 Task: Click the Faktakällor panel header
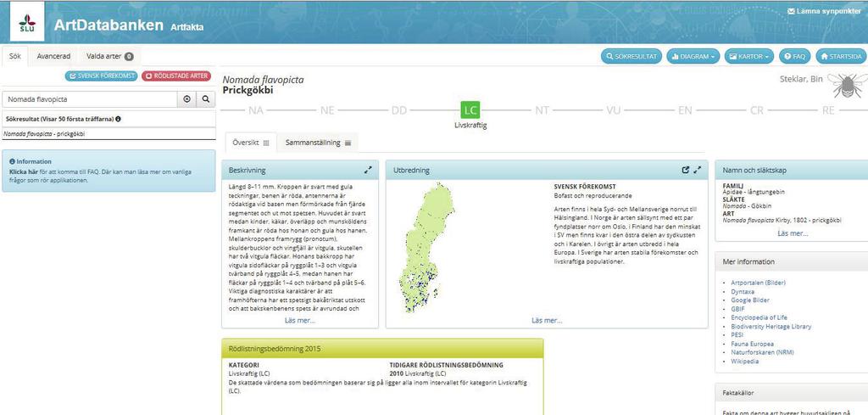click(791, 392)
